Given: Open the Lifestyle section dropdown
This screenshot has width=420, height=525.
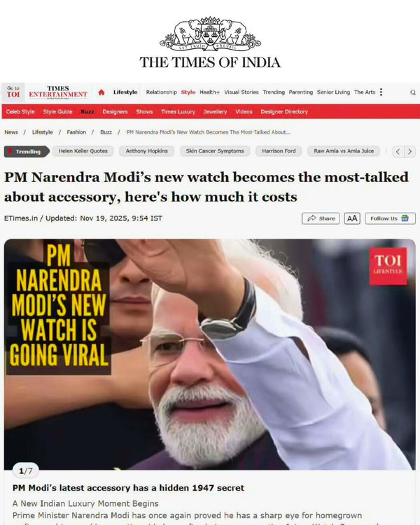Looking at the screenshot, I should coord(125,92).
